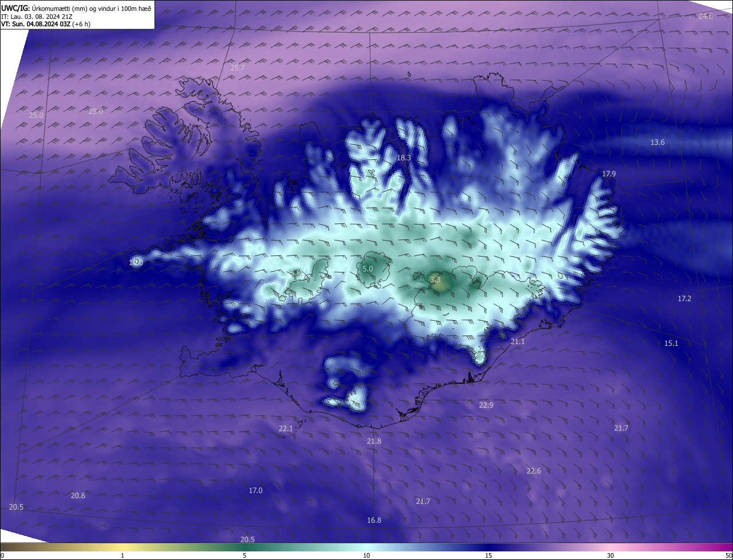Click the title 'Úrkomumætti (mm) og vindur í 100m hæð'
733x560 pixels.
[x=92, y=7]
